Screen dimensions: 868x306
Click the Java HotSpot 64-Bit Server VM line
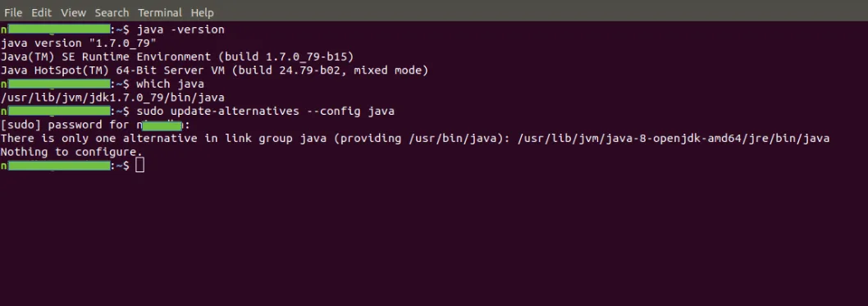tap(215, 71)
